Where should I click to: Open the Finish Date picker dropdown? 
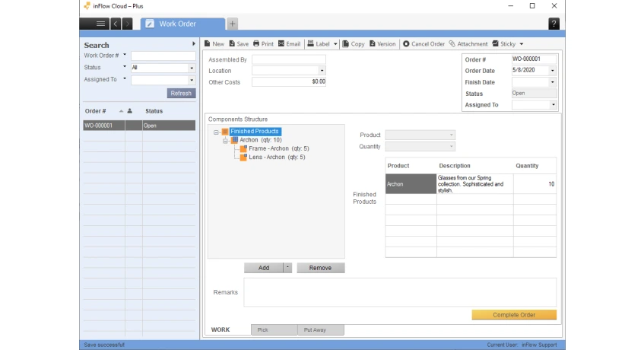pyautogui.click(x=553, y=82)
